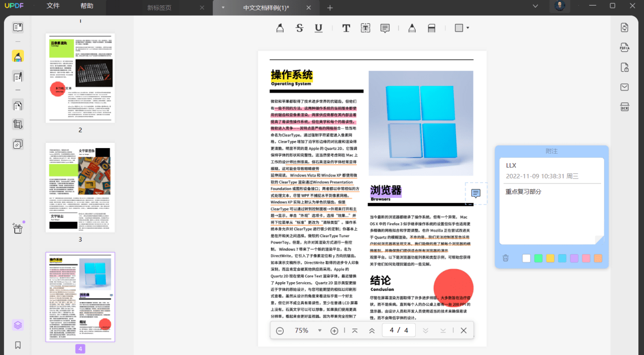Jump to first page arrow
The width and height of the screenshot is (644, 355).
tap(355, 331)
